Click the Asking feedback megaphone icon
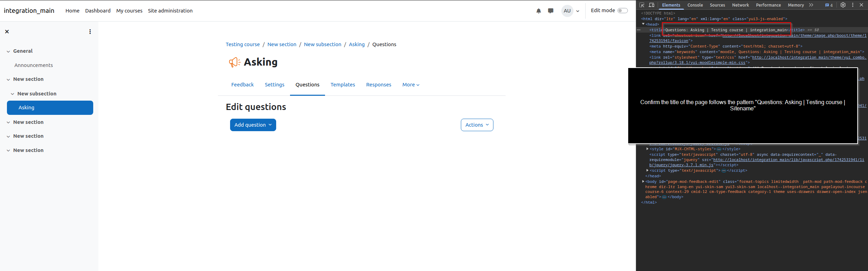The height and width of the screenshot is (271, 868). click(235, 62)
